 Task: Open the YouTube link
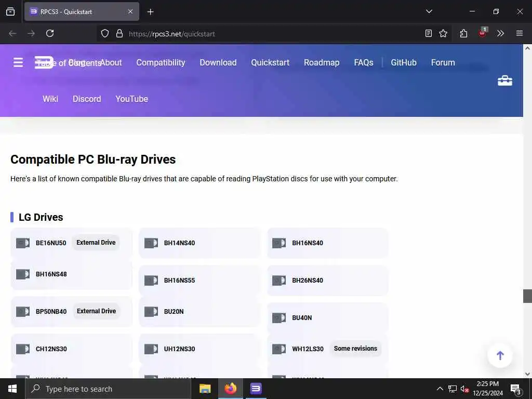point(131,99)
